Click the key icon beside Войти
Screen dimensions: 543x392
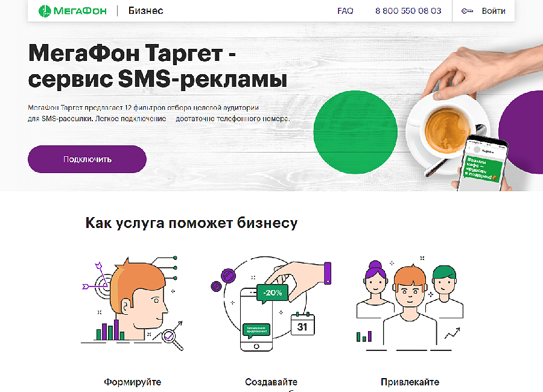coord(467,11)
